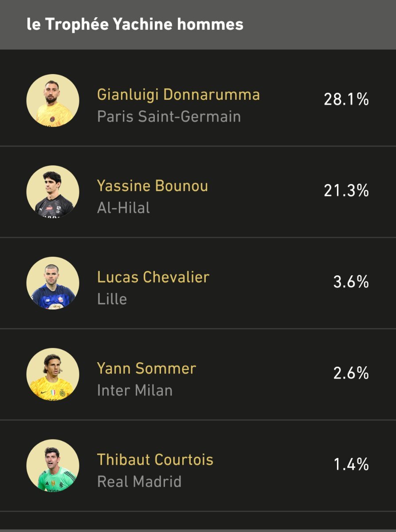The height and width of the screenshot is (532, 396).
Task: Tap Thibaut Courtois' round portrait
Action: click(x=53, y=466)
